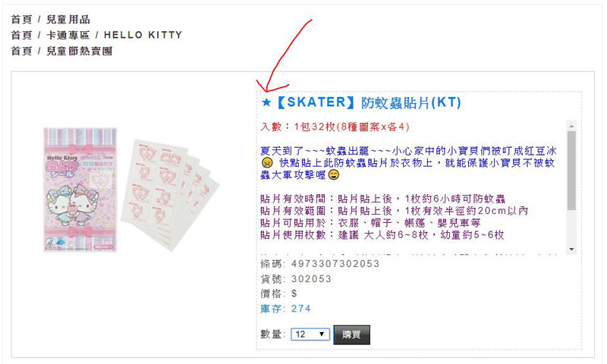Go to 卡通專區 breadcrumb category
Image resolution: width=607 pixels, height=364 pixels.
click(x=68, y=35)
